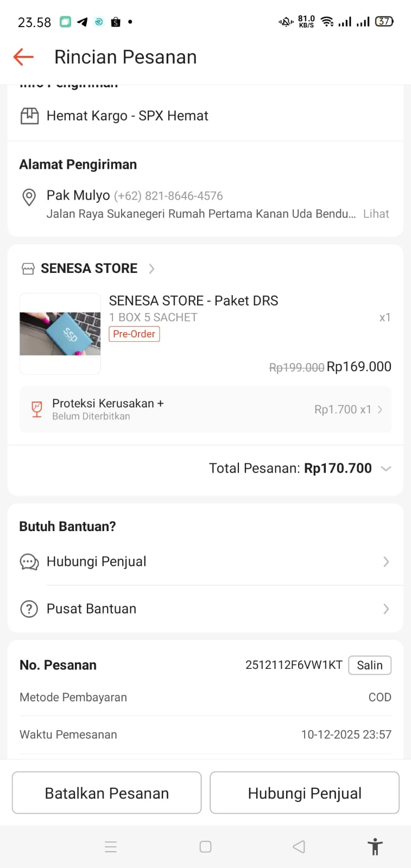
Task: Tap the Batalkan Pesanan button
Action: click(x=107, y=793)
